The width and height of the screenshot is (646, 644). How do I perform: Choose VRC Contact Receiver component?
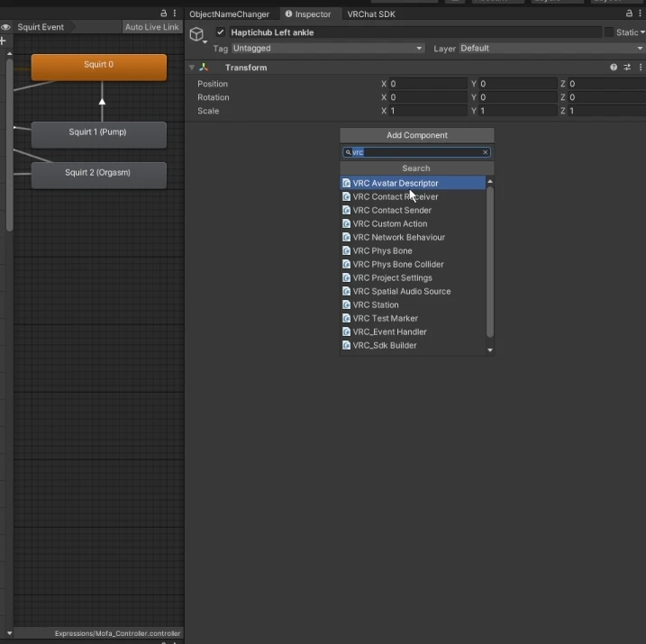tap(413, 197)
